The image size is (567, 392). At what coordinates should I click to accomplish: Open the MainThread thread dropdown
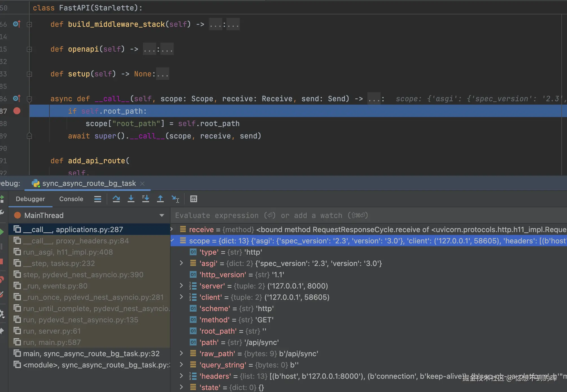click(162, 215)
